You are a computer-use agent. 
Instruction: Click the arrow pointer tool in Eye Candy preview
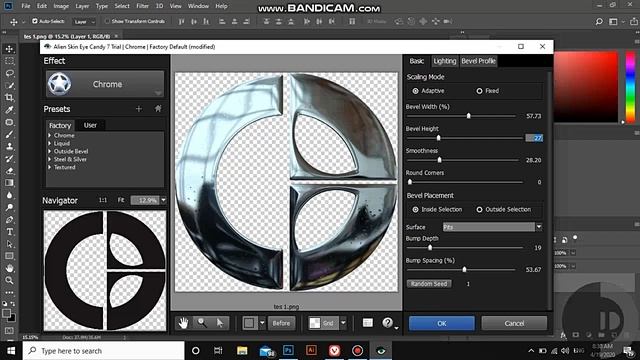click(220, 323)
